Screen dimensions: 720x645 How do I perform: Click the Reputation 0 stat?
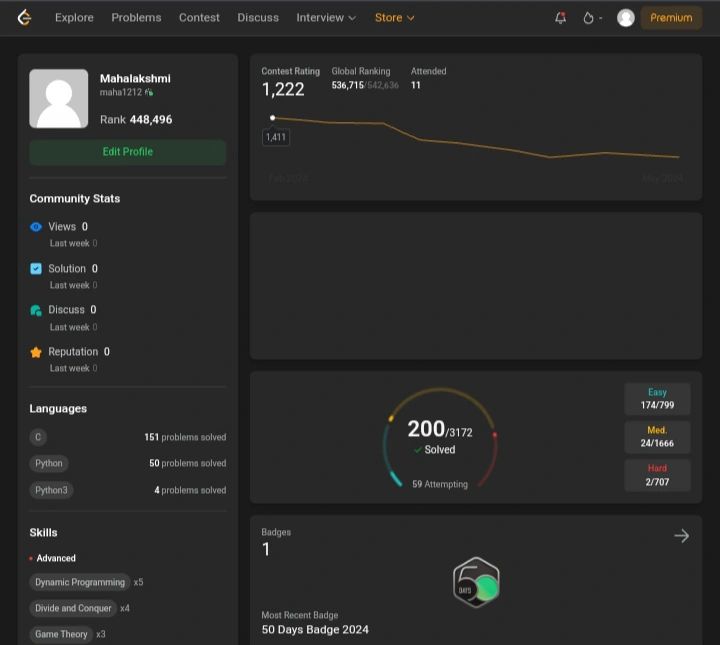79,352
